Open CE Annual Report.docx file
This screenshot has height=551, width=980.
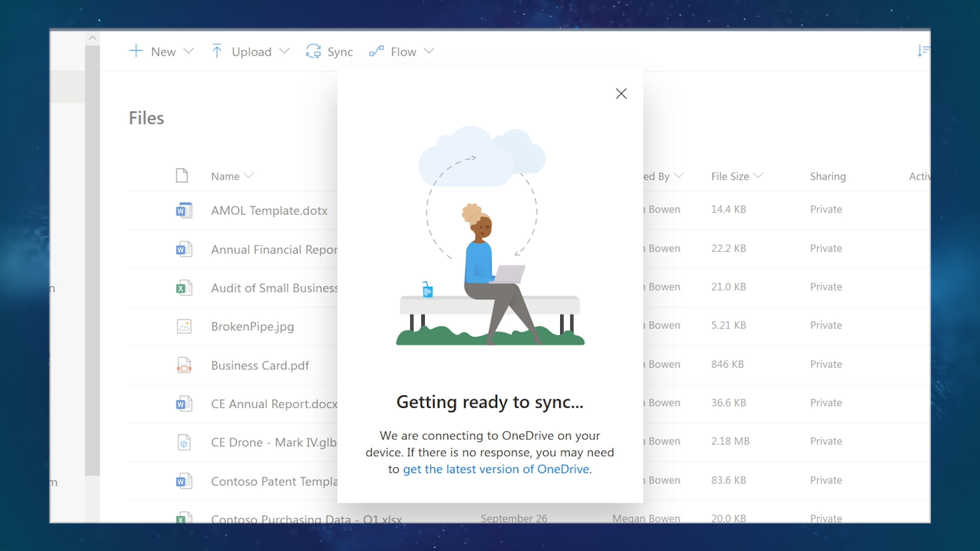pyautogui.click(x=274, y=404)
